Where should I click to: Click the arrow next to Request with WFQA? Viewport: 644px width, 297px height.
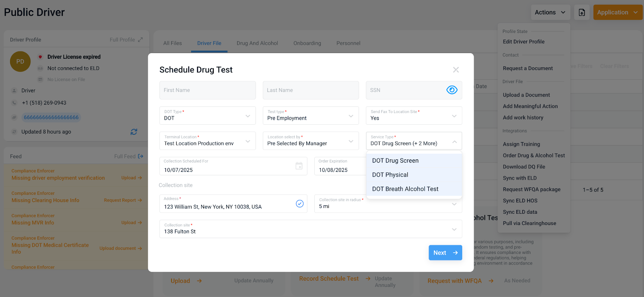[x=491, y=281]
